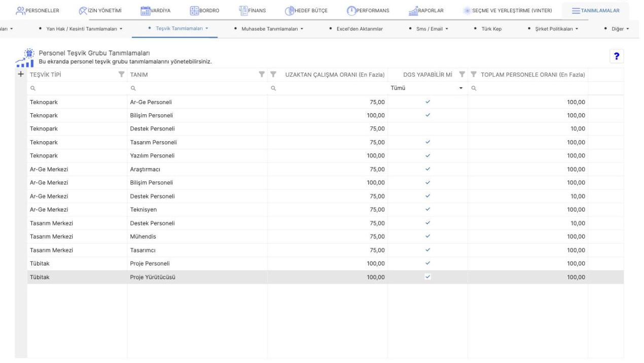Open PERSONELLER module from top navigation

38,11
